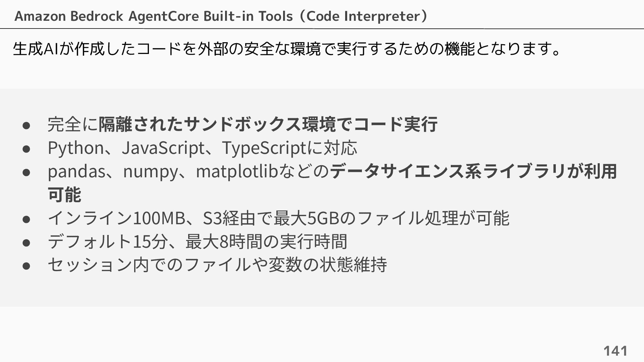Click the bold text 隔離されたサンドボックス環境でコード実行
This screenshot has width=644, height=362.
coord(268,124)
